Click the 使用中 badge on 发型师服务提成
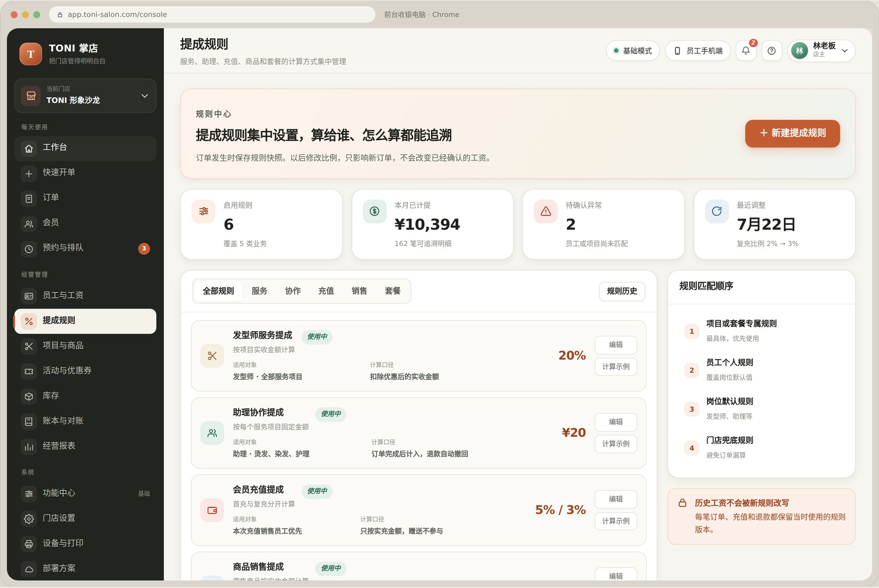 pos(317,337)
